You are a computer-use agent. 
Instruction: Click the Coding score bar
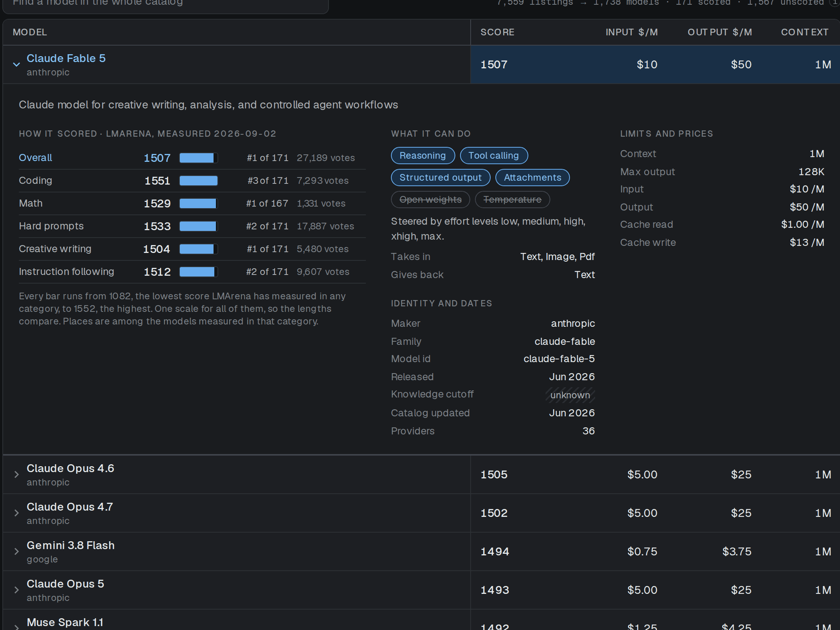[199, 181]
